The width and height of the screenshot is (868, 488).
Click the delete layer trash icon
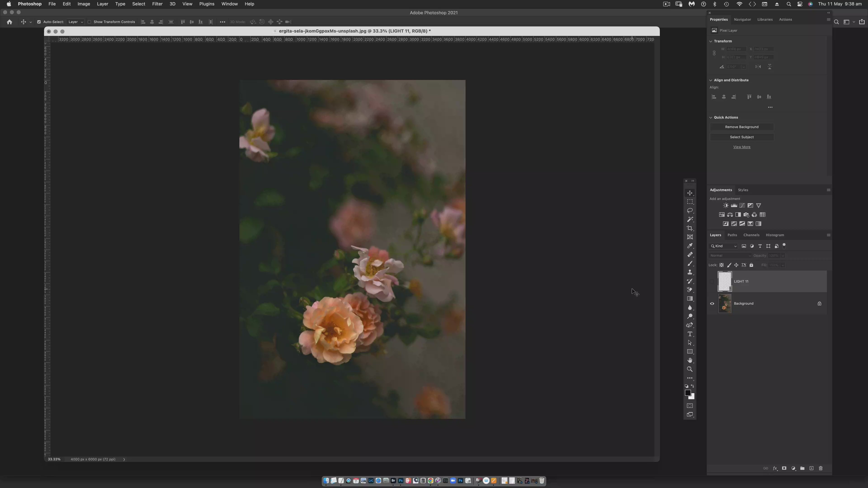pos(821,469)
